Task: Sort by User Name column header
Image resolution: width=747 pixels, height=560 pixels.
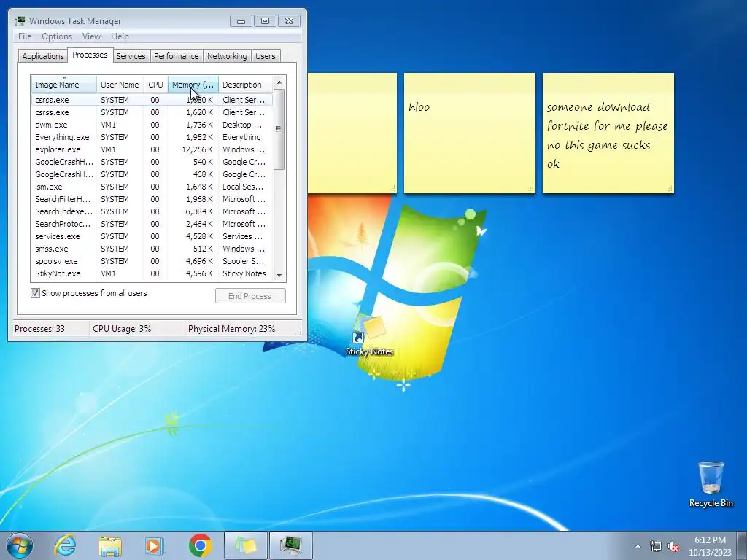Action: pyautogui.click(x=120, y=85)
